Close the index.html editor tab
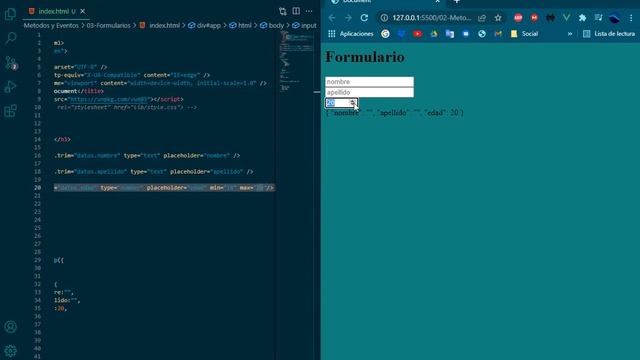 coord(83,11)
